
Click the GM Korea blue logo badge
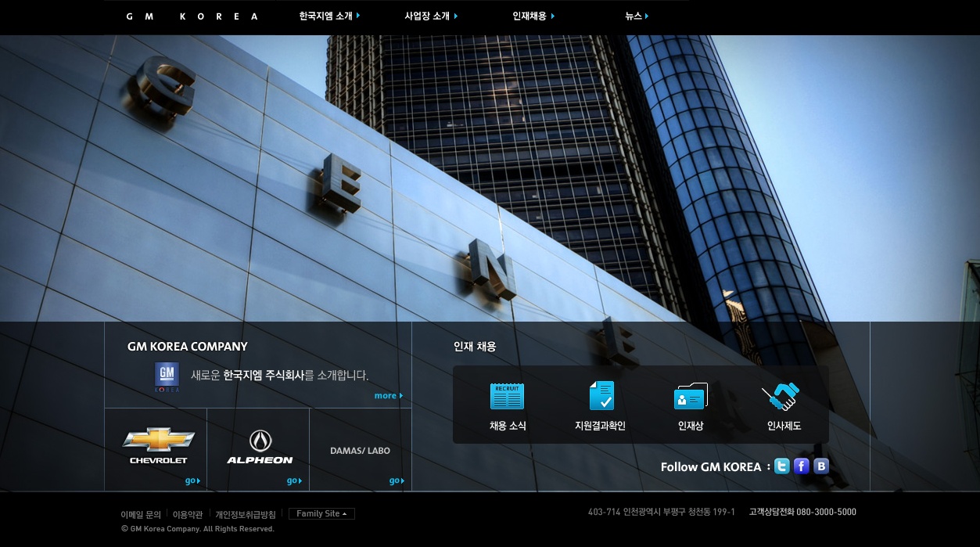[x=167, y=376]
